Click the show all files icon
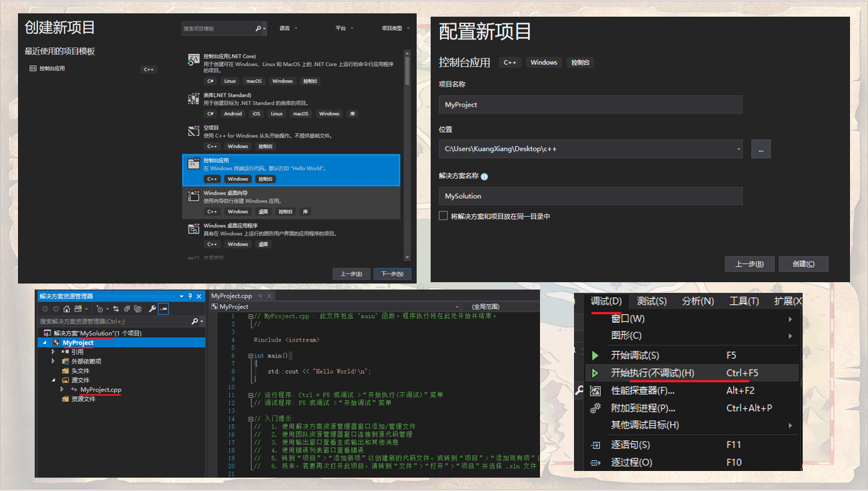Screen dimensions: 868x491 pyautogui.click(x=137, y=309)
